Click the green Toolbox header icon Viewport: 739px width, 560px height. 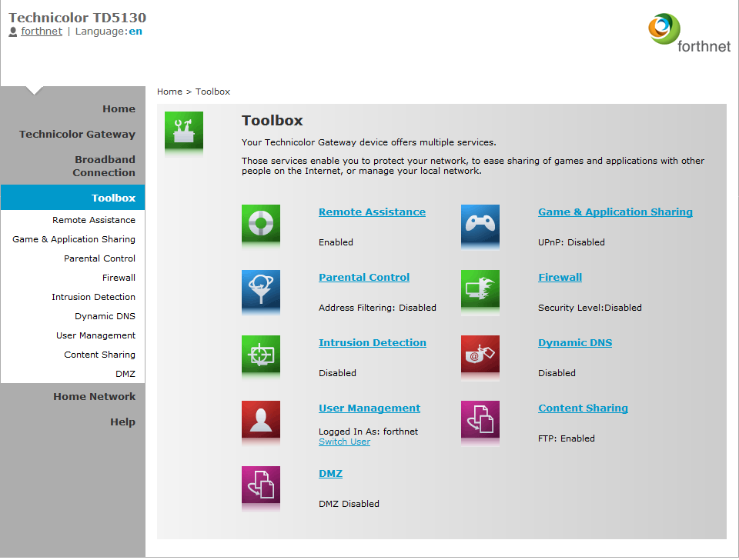(x=184, y=131)
